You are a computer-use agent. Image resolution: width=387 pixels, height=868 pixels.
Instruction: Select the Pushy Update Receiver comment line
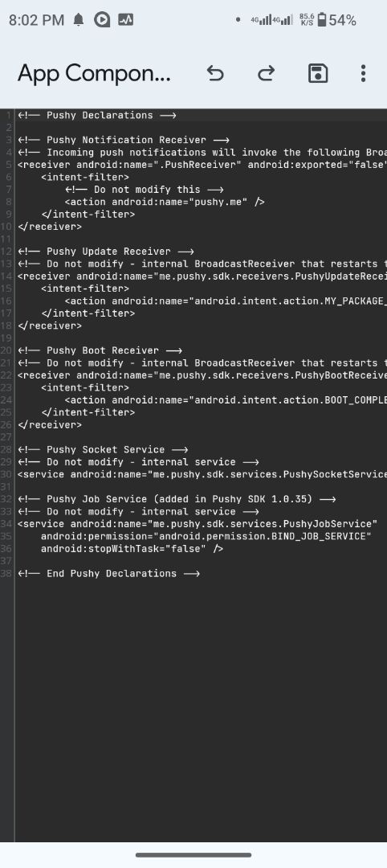106,252
